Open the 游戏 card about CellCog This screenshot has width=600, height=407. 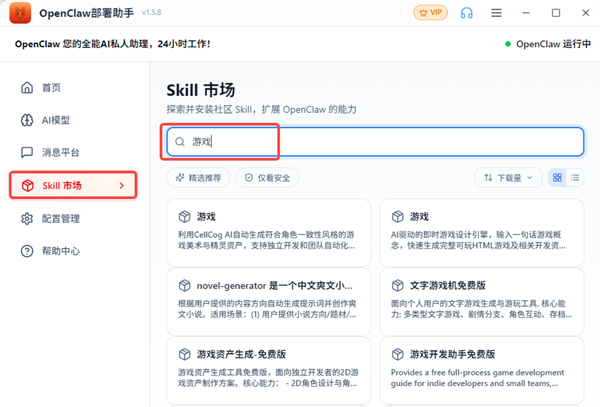[269, 233]
